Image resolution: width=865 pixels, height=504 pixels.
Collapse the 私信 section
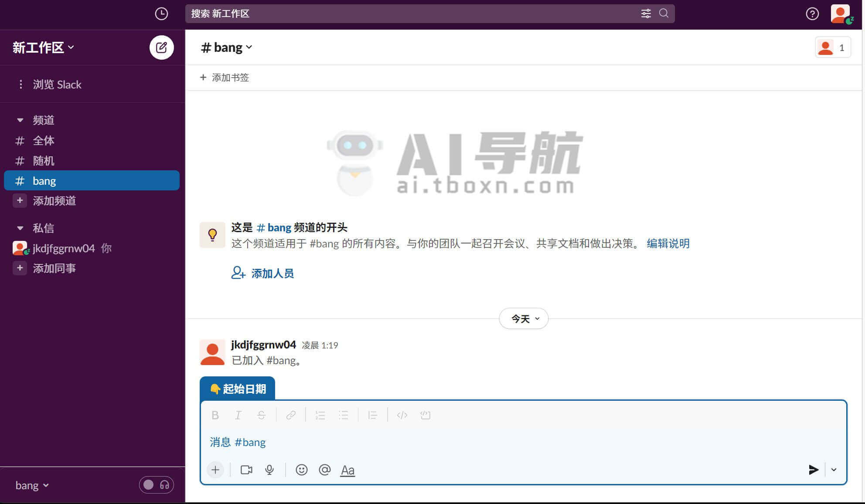pyautogui.click(x=20, y=228)
